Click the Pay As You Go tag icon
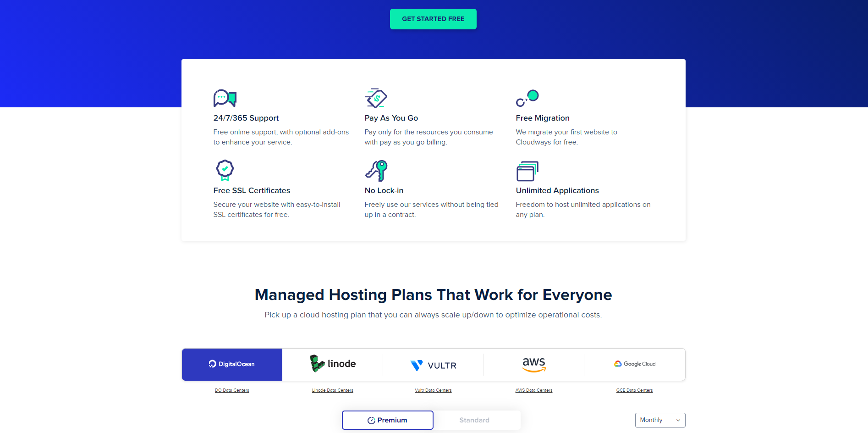This screenshot has width=868, height=433. click(x=376, y=98)
